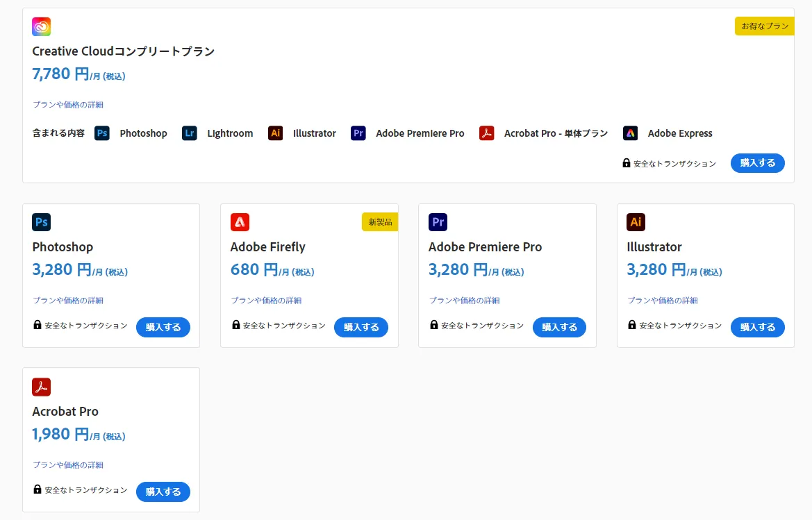This screenshot has height=520, width=812.
Task: Click the Adobe Premiere Pro card title
Action: [486, 246]
